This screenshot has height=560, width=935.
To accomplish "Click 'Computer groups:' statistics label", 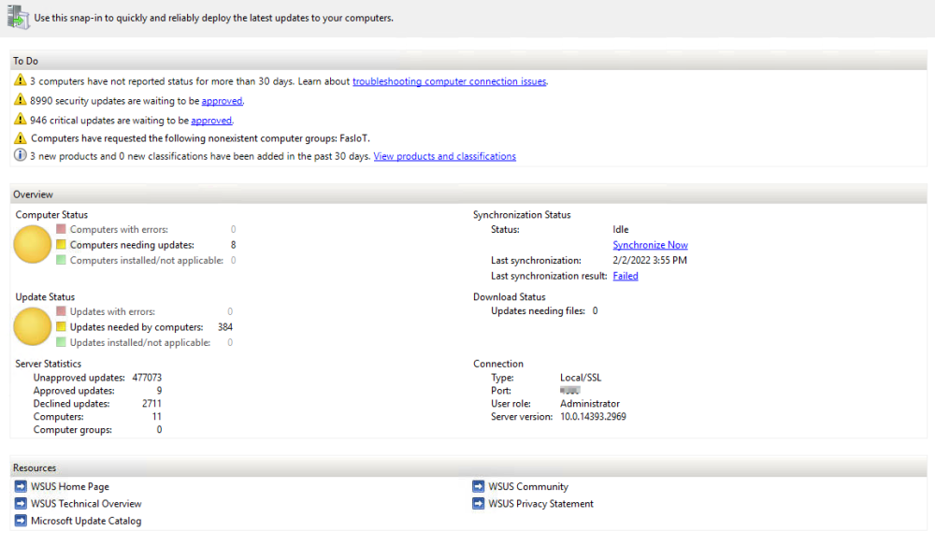I will point(72,430).
